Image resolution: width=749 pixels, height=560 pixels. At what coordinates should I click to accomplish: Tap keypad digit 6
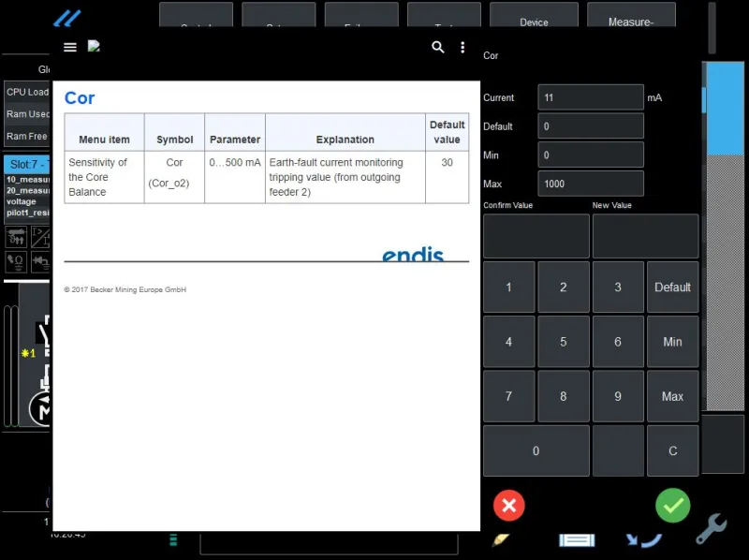point(618,342)
